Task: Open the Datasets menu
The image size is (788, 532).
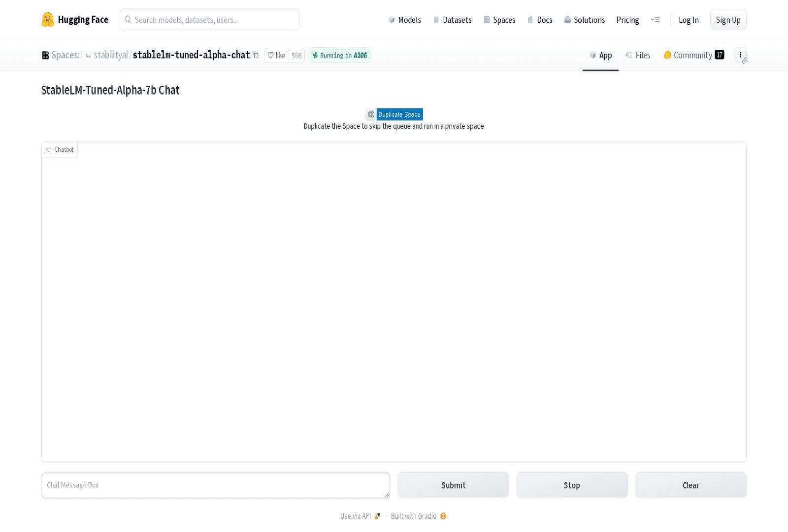Action: point(457,20)
